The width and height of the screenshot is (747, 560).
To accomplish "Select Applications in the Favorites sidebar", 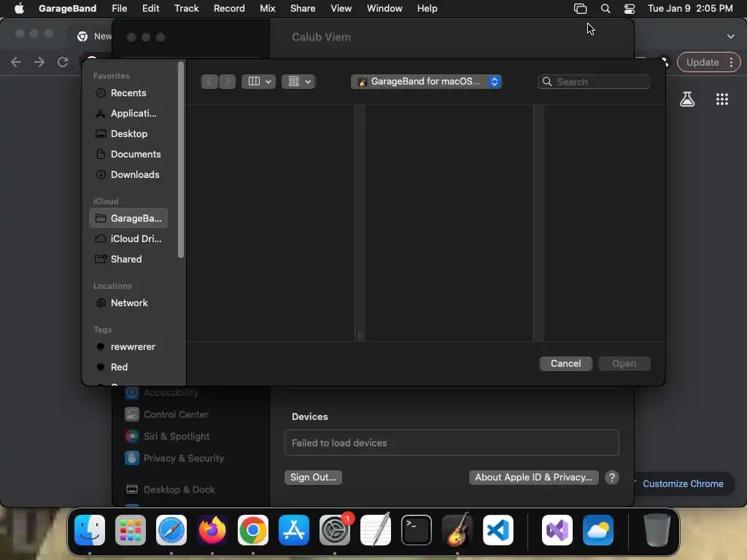I will click(128, 113).
